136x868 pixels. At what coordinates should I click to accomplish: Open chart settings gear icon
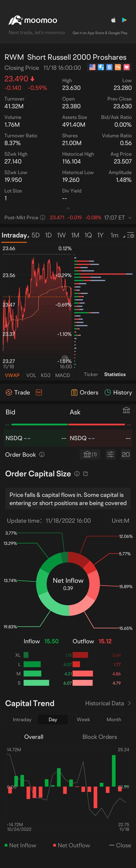[x=130, y=236]
